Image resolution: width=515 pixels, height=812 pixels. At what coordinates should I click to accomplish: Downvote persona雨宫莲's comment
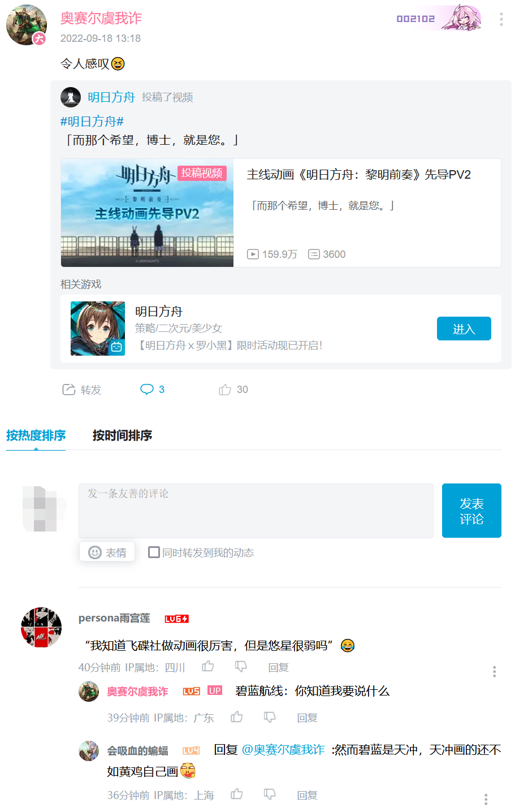[241, 667]
